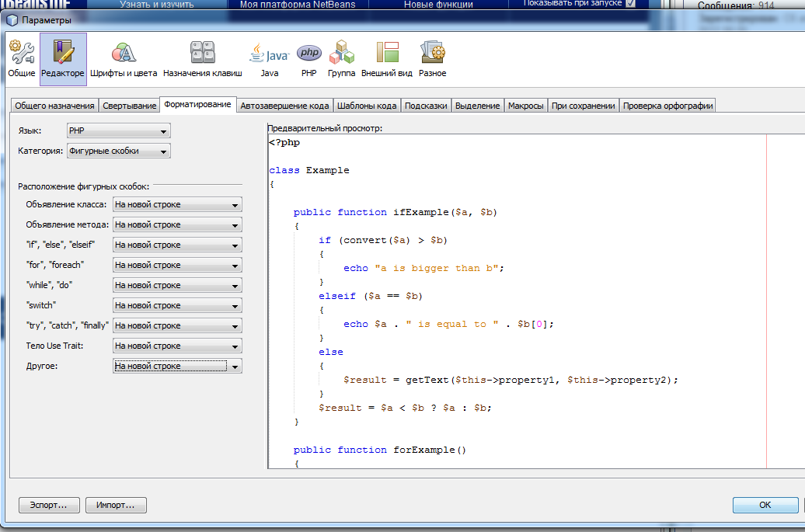Open the Язык language dropdown
The width and height of the screenshot is (805, 532).
pos(119,130)
